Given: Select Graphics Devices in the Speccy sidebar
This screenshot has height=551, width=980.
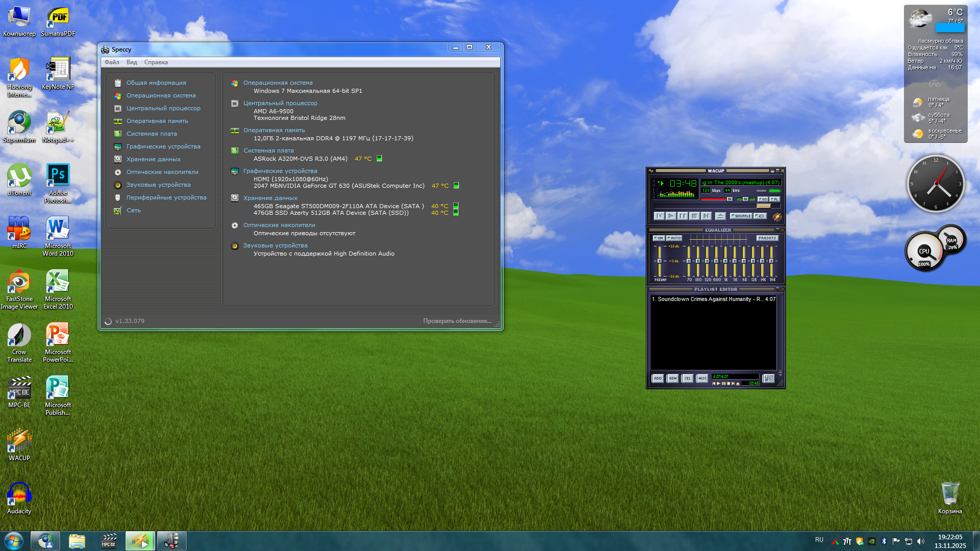Looking at the screenshot, I should coord(163,146).
